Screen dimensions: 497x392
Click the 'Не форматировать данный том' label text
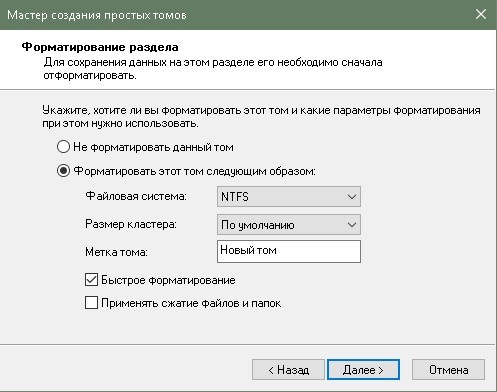pyautogui.click(x=153, y=147)
